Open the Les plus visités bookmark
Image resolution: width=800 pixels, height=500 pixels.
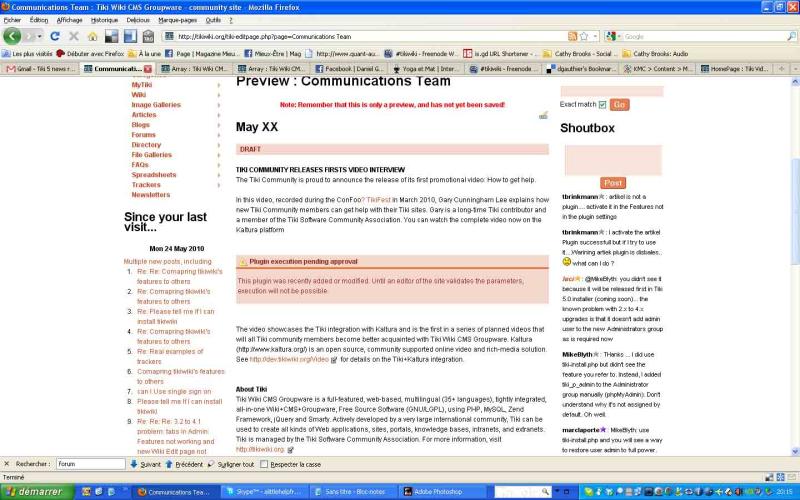tap(27, 54)
